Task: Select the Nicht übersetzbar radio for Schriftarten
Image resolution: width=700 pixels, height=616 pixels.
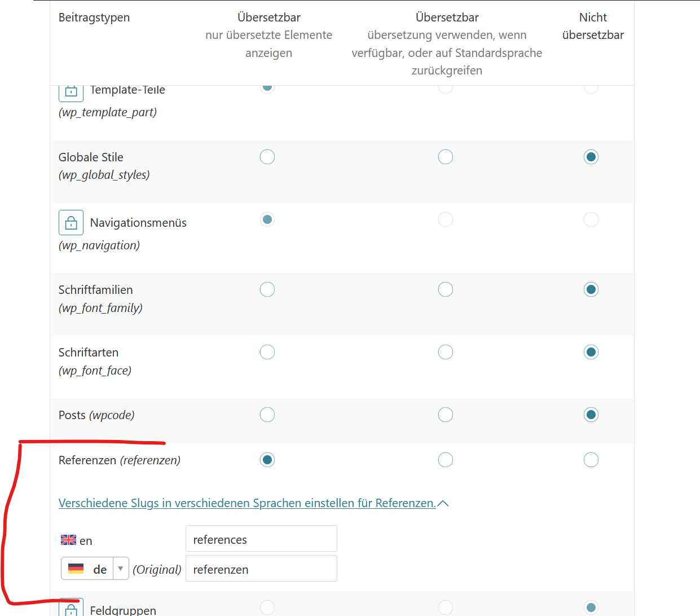Action: [591, 352]
